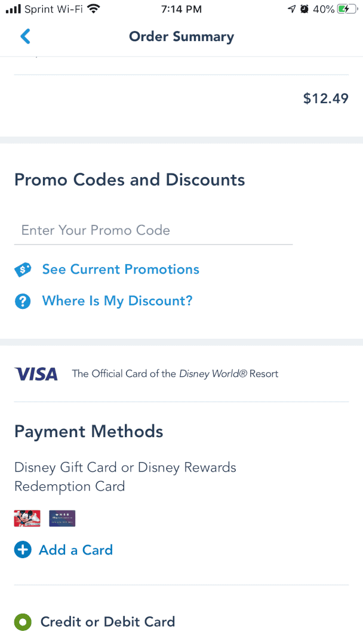Tap the Add a Card link
Viewport: 363px width, 644px height.
[x=76, y=550]
